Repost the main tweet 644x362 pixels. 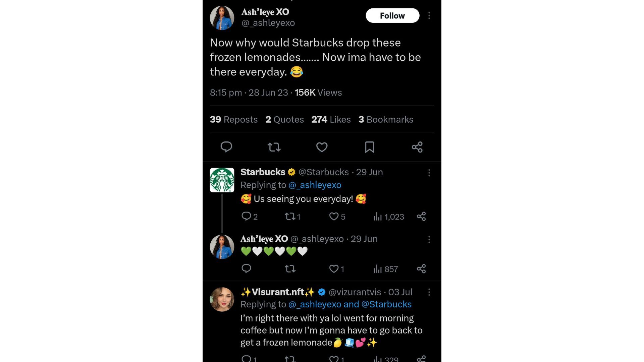[x=274, y=147]
